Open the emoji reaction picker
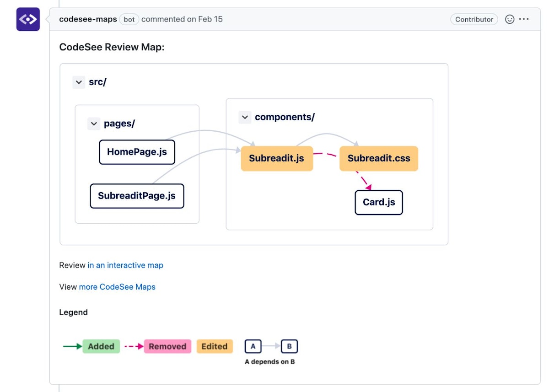Image resolution: width=549 pixels, height=392 pixels. [509, 19]
